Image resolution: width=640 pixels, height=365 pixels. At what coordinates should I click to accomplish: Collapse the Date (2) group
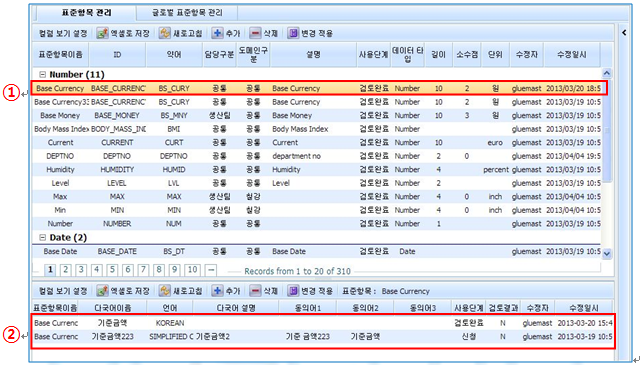click(42, 238)
